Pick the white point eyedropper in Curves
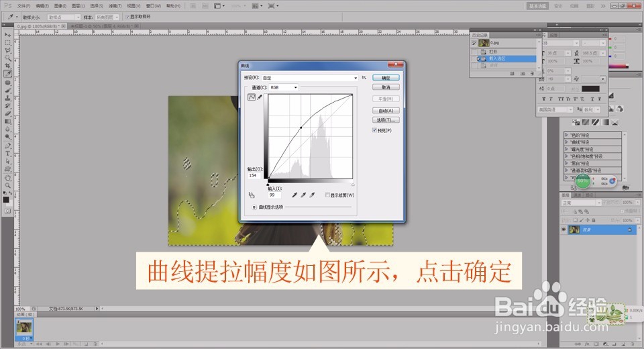Image resolution: width=644 pixels, height=349 pixels. [x=312, y=195]
